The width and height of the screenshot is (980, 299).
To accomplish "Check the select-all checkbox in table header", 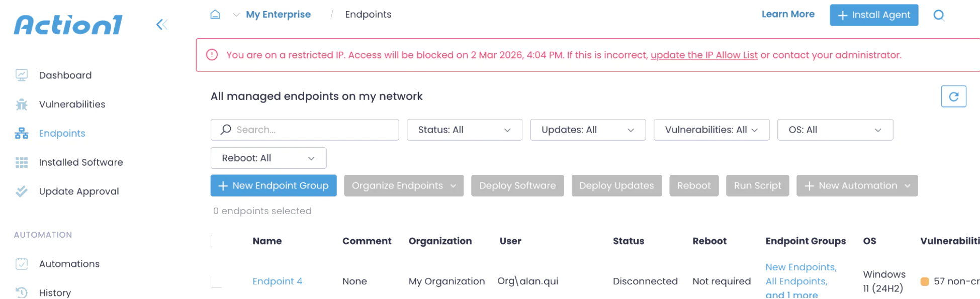I will (216, 241).
